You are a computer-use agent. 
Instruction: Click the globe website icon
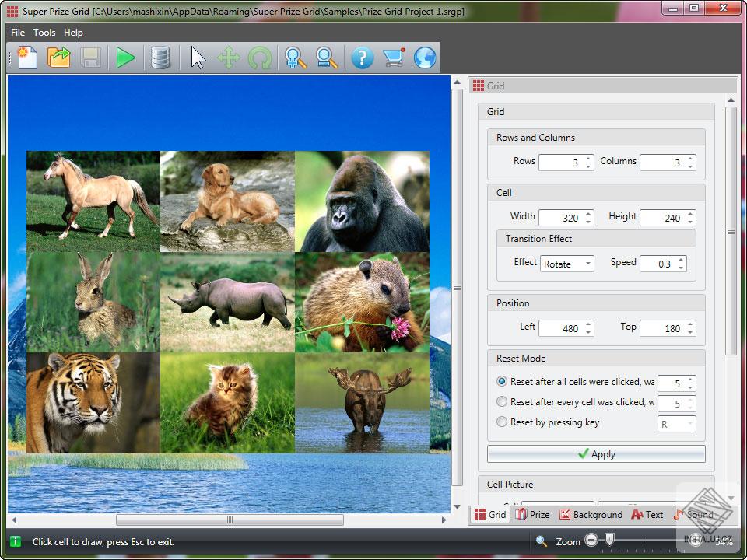click(424, 58)
